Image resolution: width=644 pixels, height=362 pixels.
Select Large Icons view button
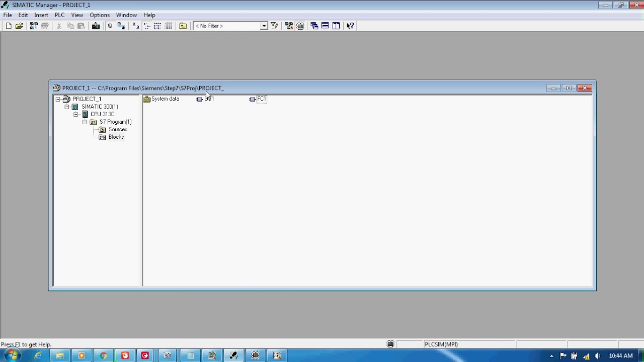click(136, 26)
